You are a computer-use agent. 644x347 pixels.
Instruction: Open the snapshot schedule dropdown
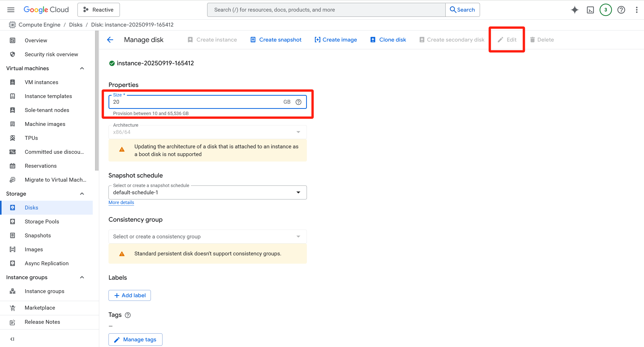[207, 192]
